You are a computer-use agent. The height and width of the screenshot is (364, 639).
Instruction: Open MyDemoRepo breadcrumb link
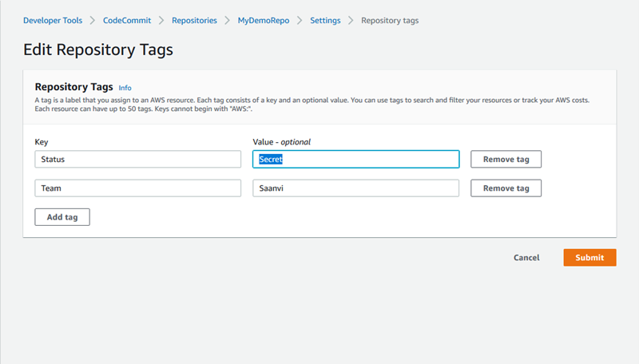pos(264,20)
